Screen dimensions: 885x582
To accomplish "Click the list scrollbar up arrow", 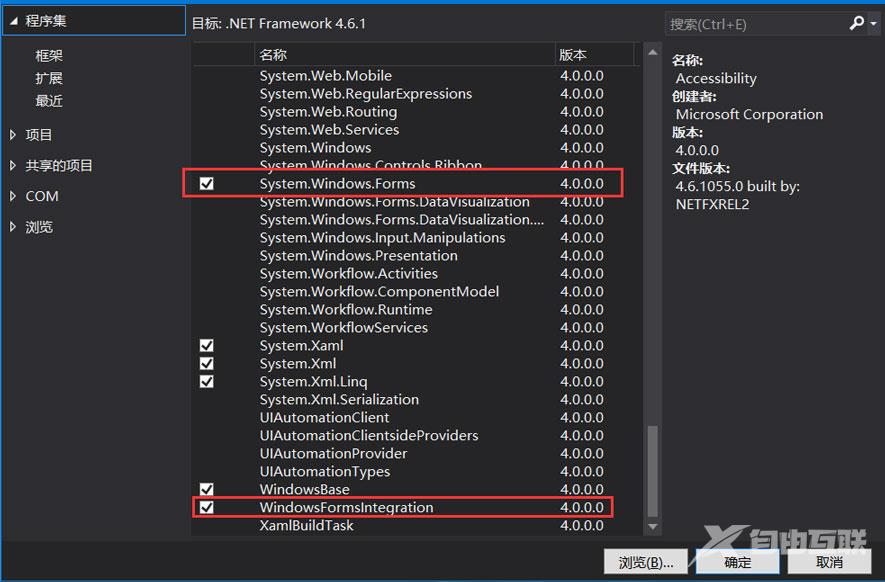I will (x=653, y=52).
